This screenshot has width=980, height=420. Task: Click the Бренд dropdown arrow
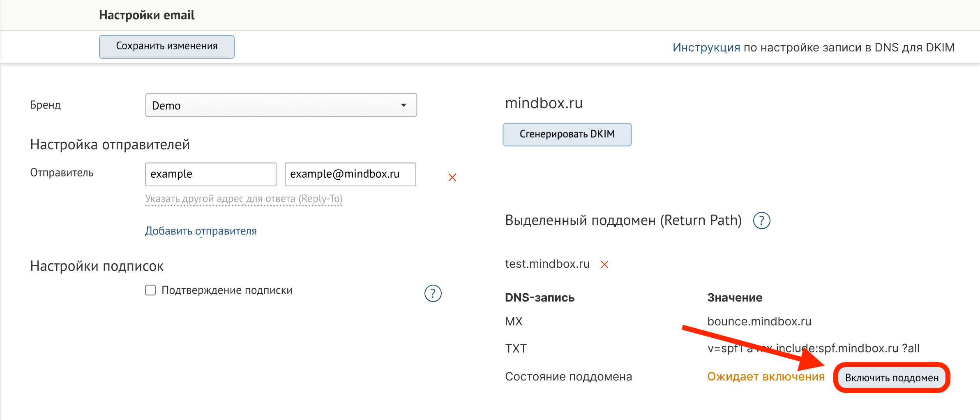pos(404,105)
